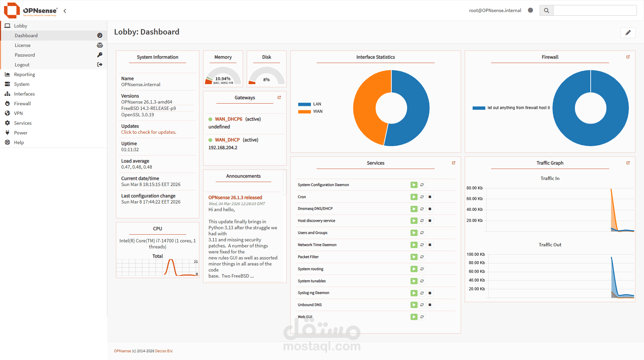Open Traffic Graph widget external link icon
The width and height of the screenshot is (644, 360).
tap(628, 163)
